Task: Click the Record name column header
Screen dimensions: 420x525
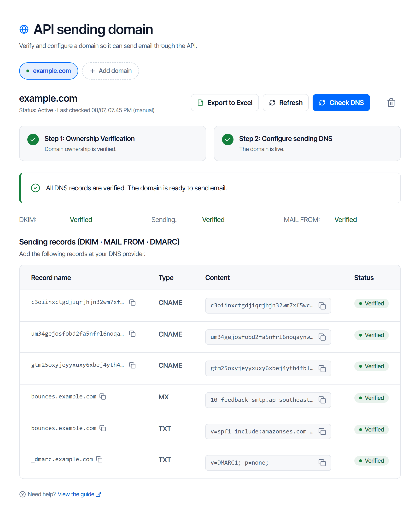Action: click(51, 278)
